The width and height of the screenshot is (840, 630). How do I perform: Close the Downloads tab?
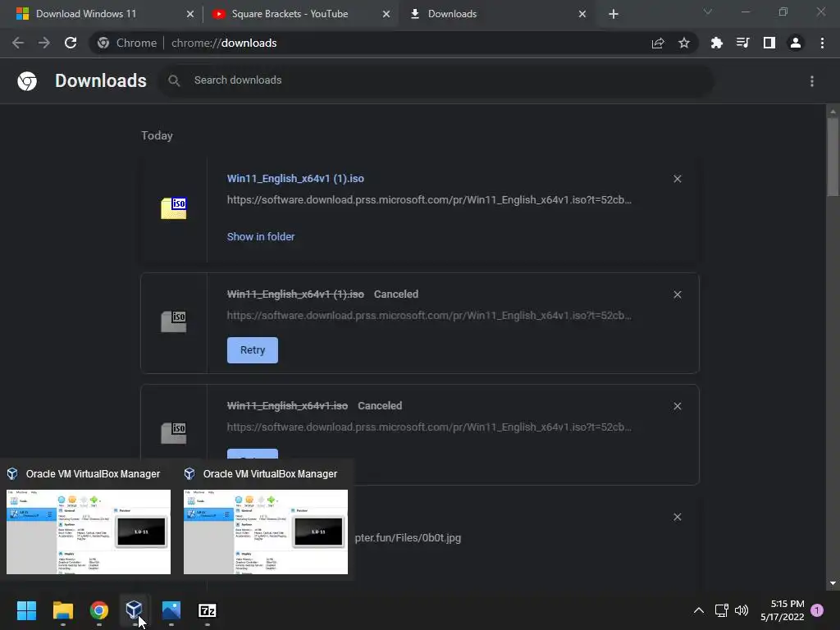click(x=582, y=14)
